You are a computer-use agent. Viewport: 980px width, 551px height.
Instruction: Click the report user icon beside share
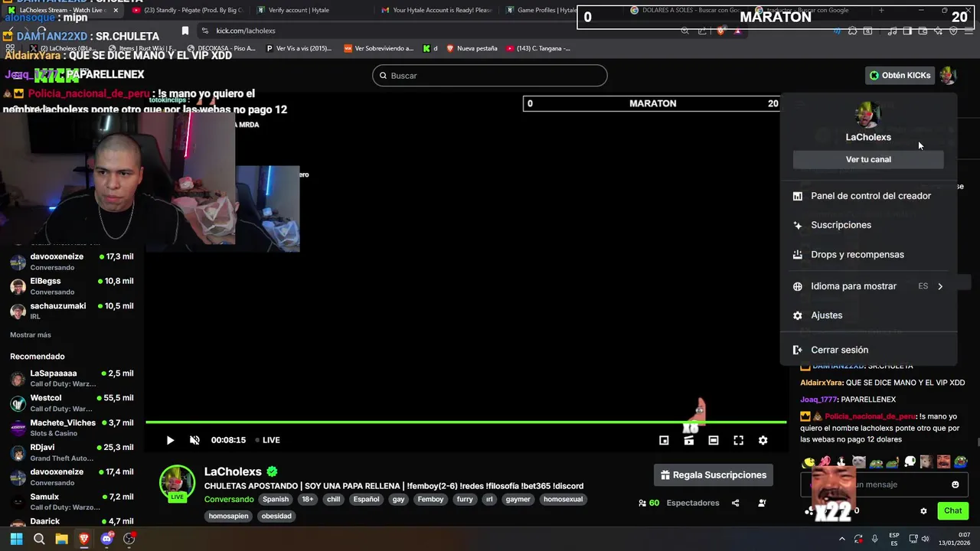pyautogui.click(x=762, y=503)
